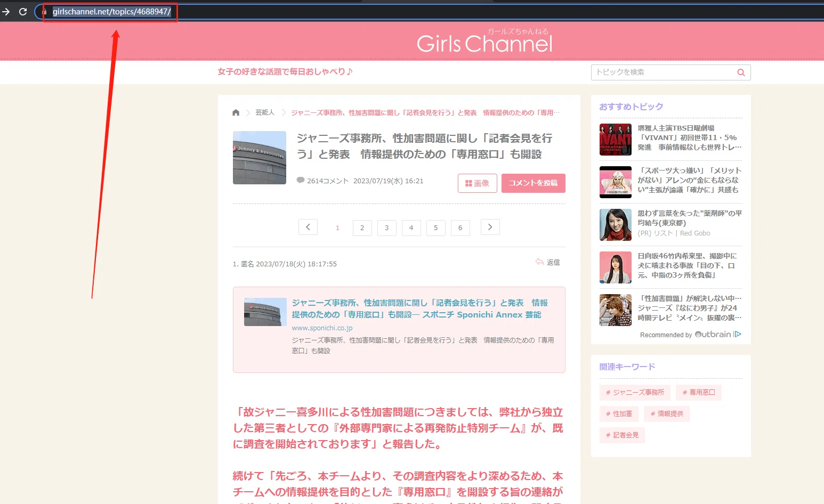Click the site lock icon in address bar
The height and width of the screenshot is (504, 824).
44,11
